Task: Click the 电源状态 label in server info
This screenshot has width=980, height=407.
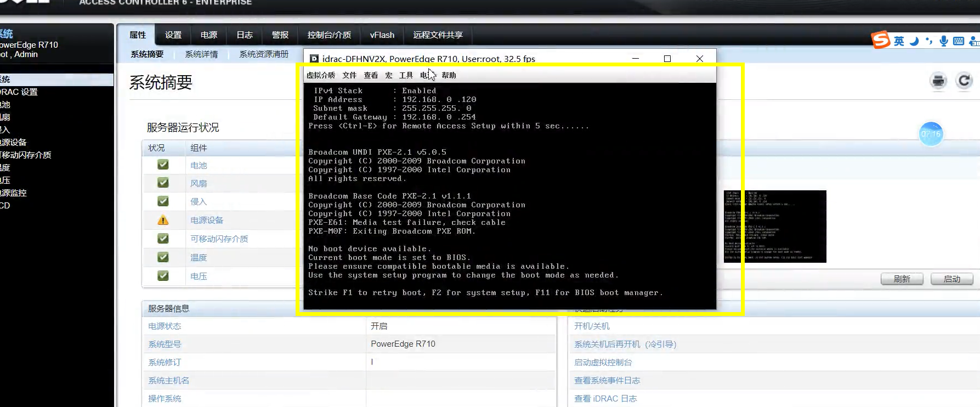Action: click(165, 326)
